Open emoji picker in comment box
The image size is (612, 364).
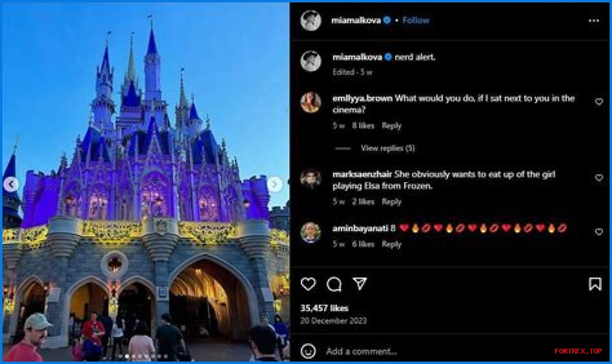308,351
